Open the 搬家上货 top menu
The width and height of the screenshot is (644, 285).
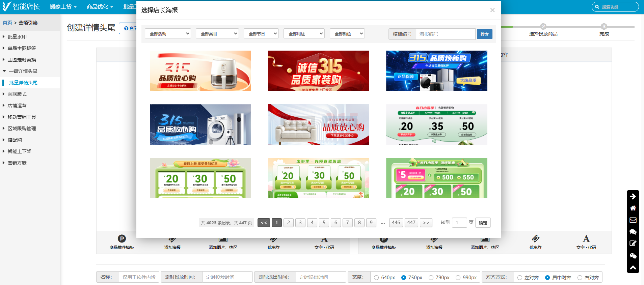tap(63, 7)
